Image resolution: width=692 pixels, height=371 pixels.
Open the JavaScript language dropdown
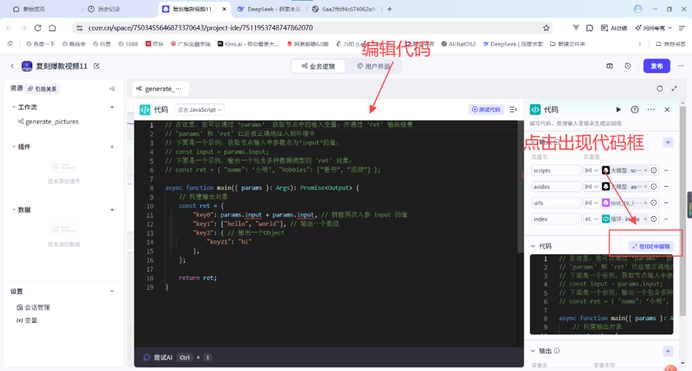pos(200,109)
